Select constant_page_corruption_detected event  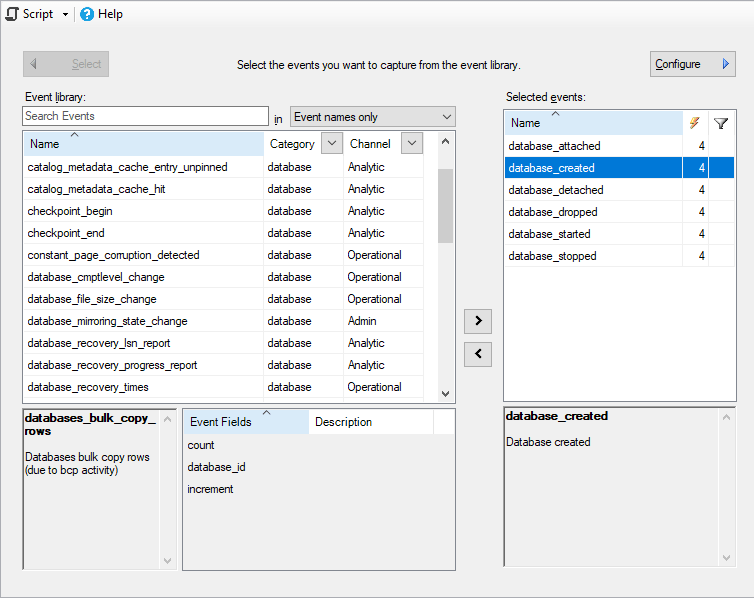(143, 255)
